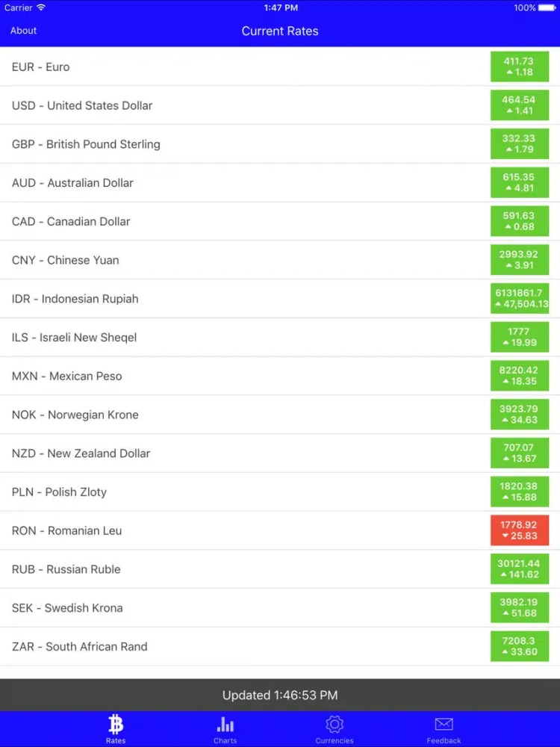This screenshot has height=747, width=560.
Task: Select the AUD - Australian Dollar row
Action: [x=224, y=183]
